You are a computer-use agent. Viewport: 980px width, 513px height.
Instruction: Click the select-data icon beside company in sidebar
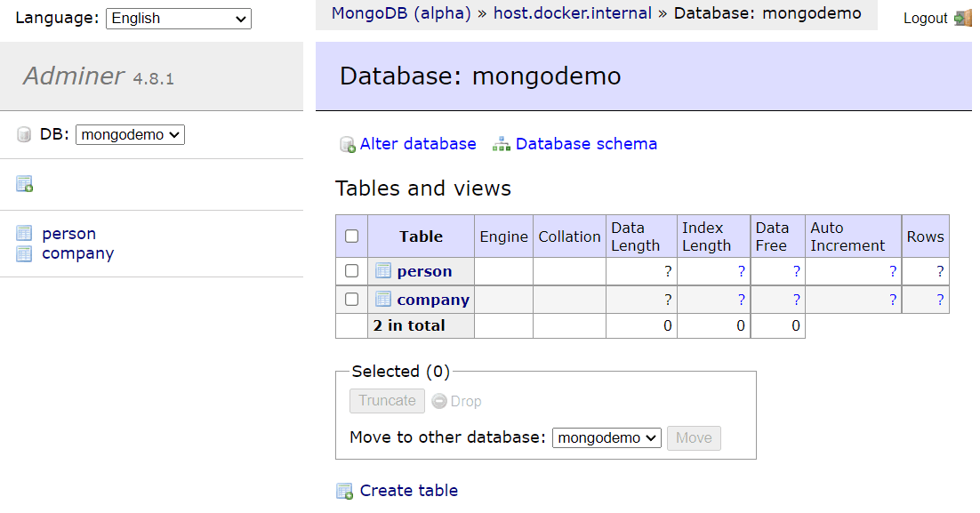point(24,253)
